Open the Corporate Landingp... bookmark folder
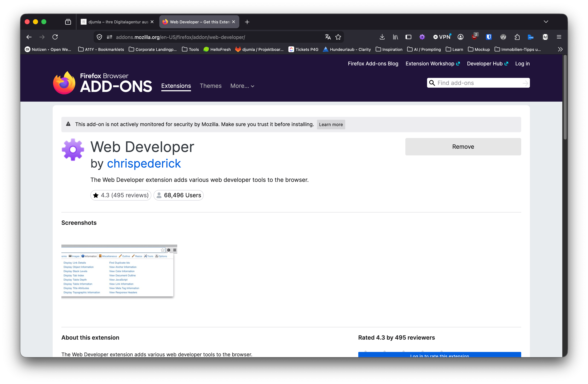 (153, 49)
